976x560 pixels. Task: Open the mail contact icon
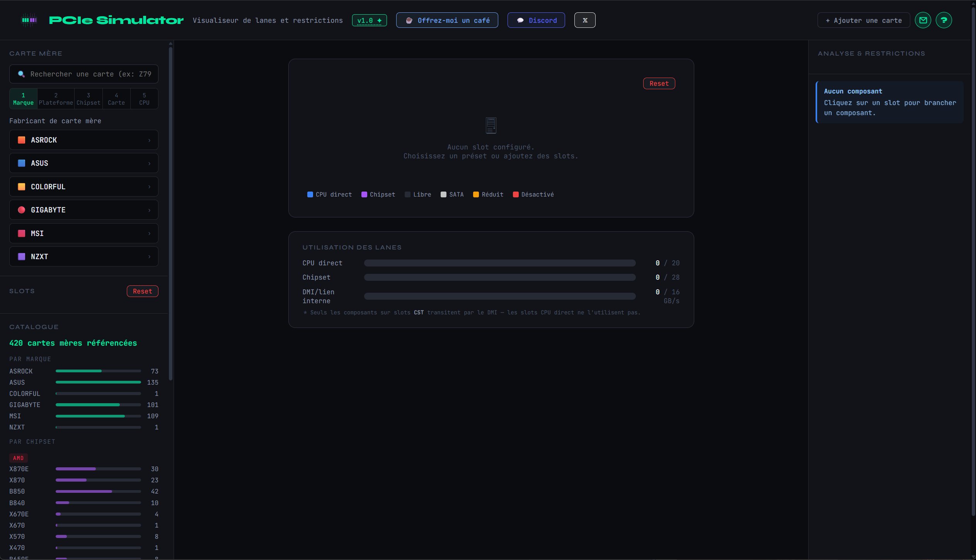tap(923, 20)
